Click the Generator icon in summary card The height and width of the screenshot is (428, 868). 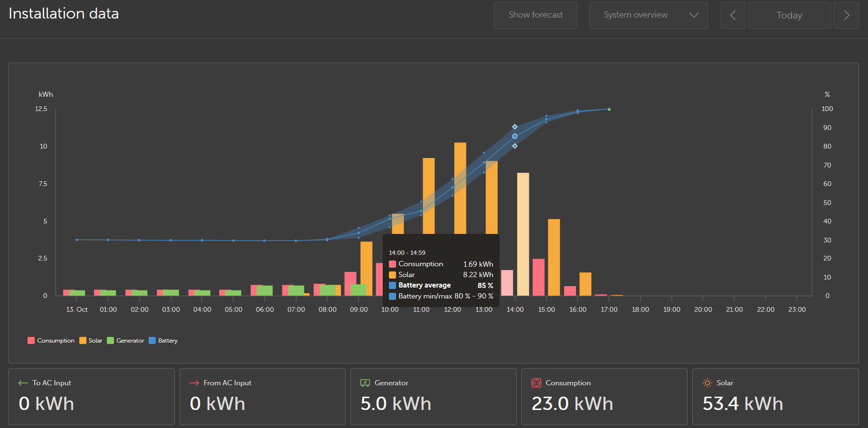point(365,383)
